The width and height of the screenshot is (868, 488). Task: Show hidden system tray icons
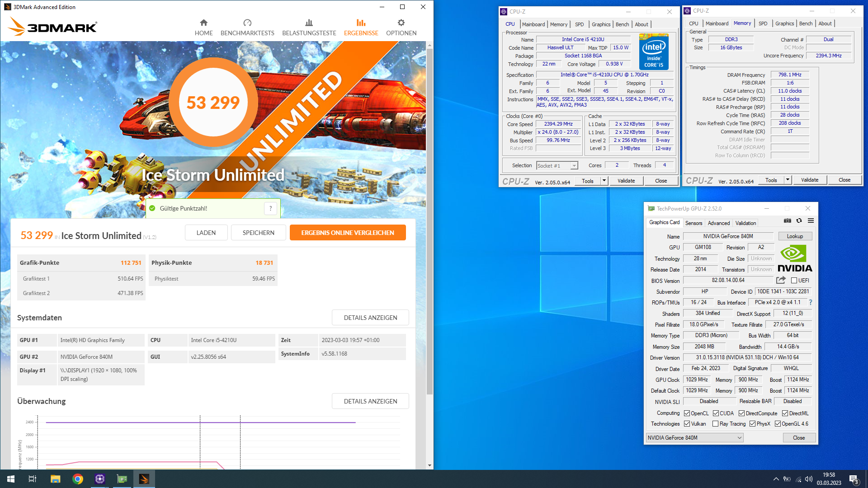[776, 479]
